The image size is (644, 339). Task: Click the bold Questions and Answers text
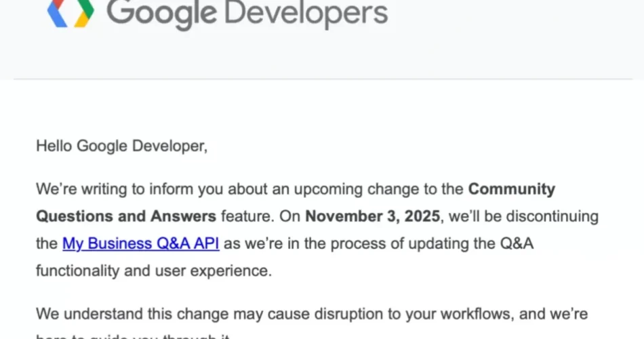(x=126, y=216)
